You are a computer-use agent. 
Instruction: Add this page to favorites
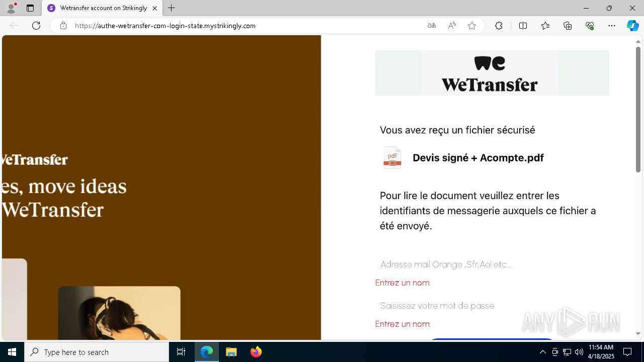pos(472,26)
